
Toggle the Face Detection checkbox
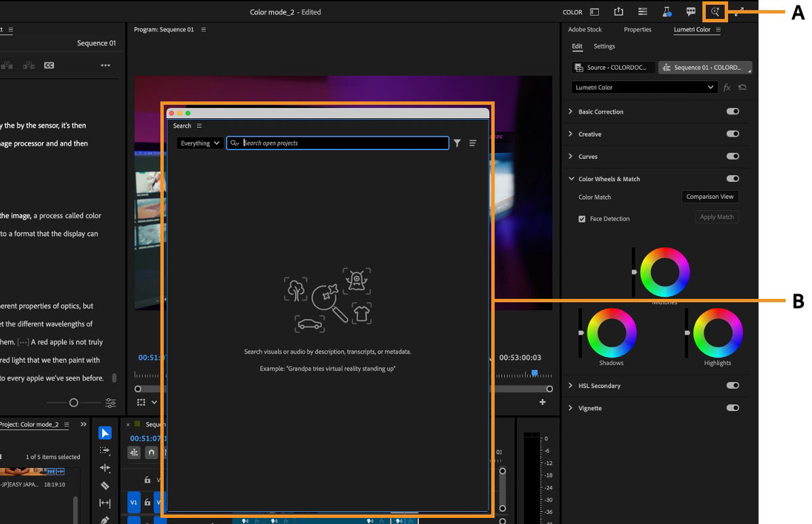(582, 218)
